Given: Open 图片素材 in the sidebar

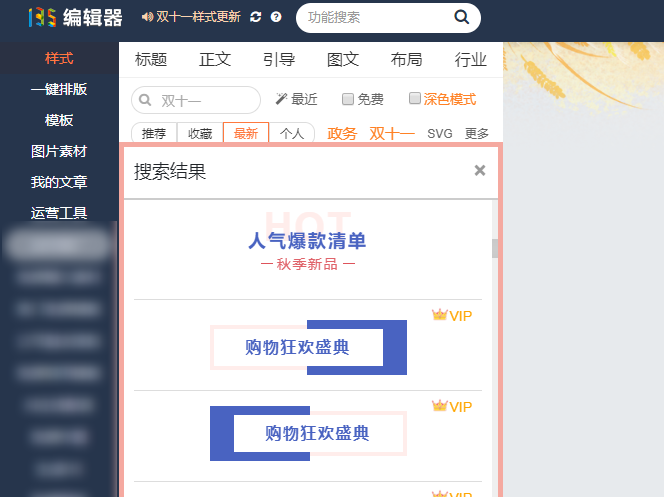Looking at the screenshot, I should pos(59,151).
